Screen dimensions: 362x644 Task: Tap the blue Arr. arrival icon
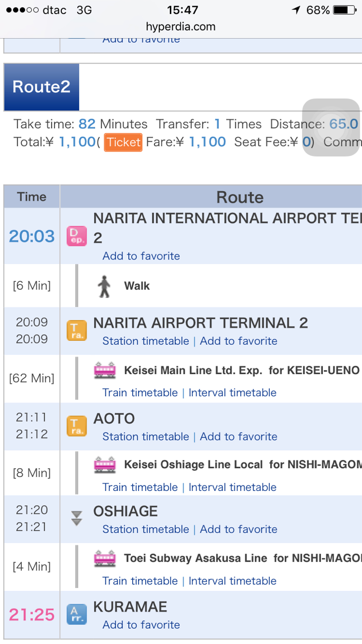77,615
